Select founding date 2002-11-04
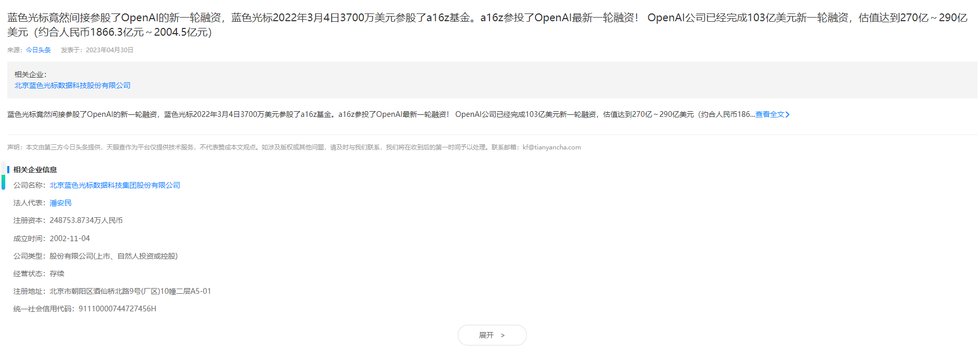 (x=70, y=238)
